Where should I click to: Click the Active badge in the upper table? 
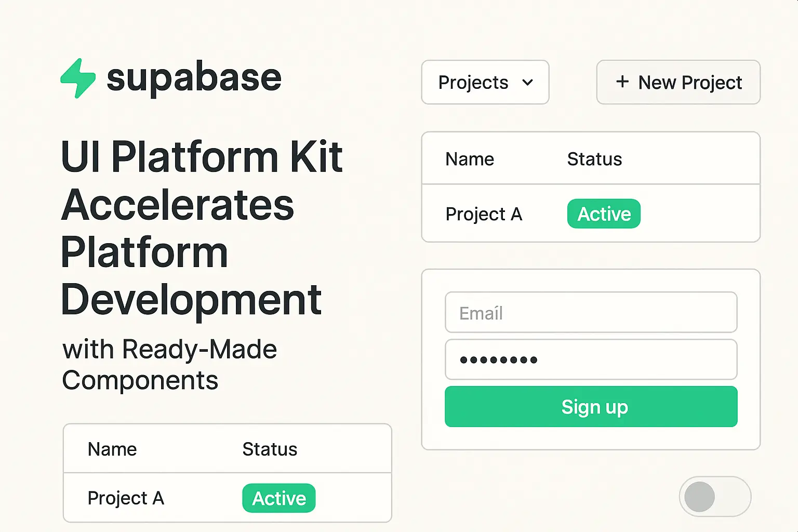604,214
